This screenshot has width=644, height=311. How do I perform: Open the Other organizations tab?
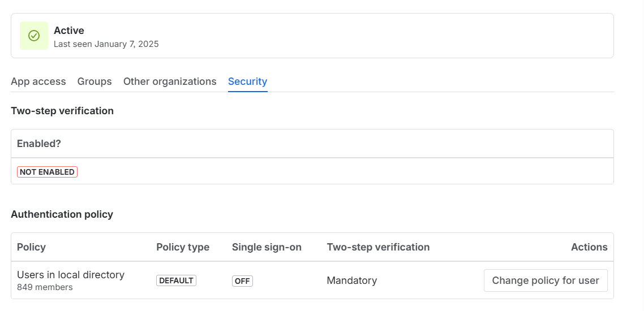coord(170,81)
